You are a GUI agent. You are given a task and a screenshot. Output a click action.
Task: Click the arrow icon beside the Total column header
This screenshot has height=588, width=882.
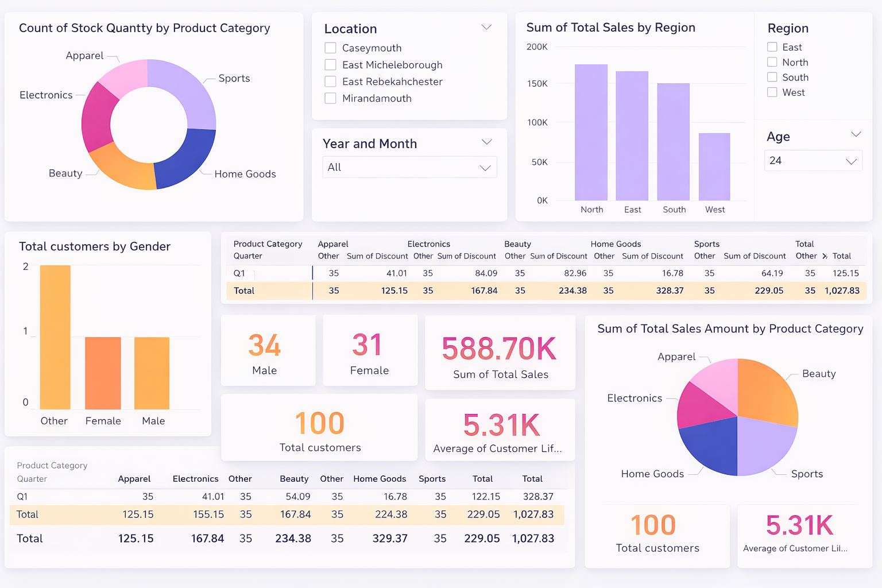[825, 256]
